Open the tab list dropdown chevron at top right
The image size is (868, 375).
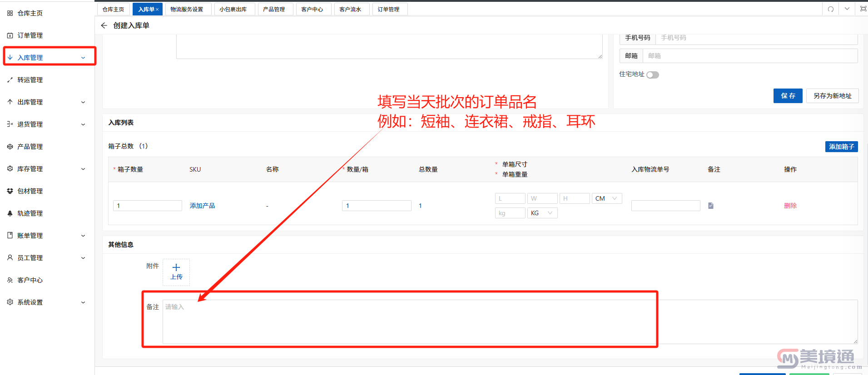pos(847,9)
